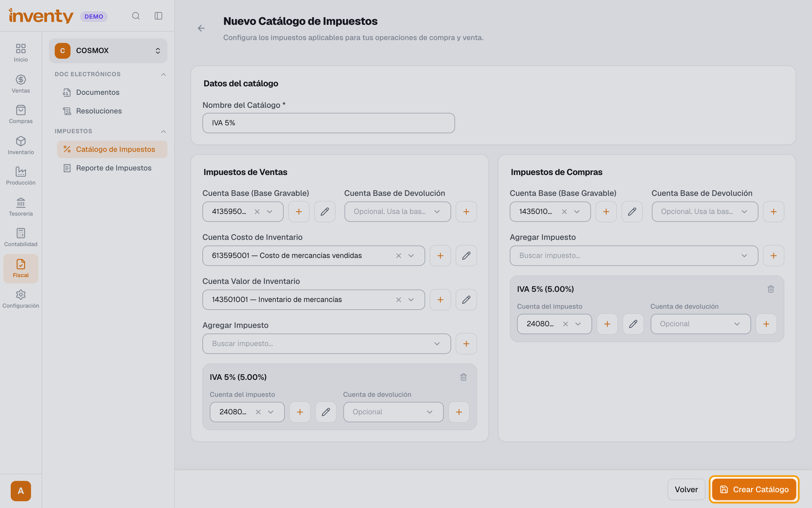Toggle the sidebar panel icon
812x508 pixels.
[158, 16]
